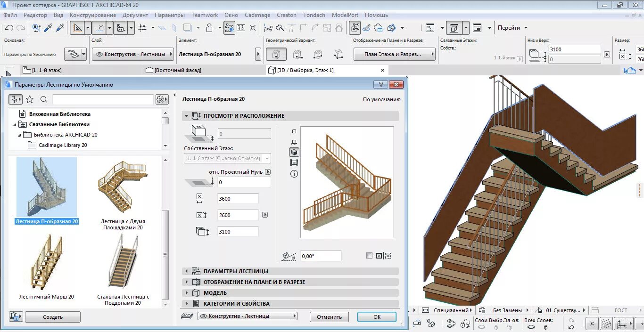Pick up parameters with the eyedropper icon
This screenshot has height=332, width=644.
pos(48,28)
